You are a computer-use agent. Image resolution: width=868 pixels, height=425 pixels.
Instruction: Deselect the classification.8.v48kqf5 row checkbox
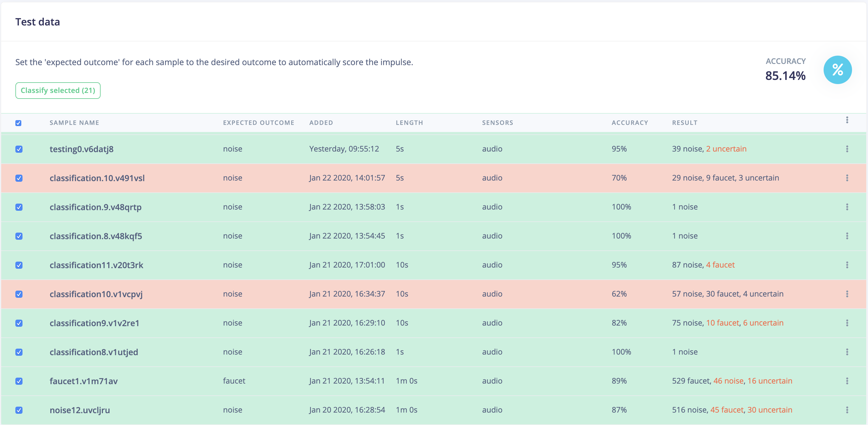point(19,236)
